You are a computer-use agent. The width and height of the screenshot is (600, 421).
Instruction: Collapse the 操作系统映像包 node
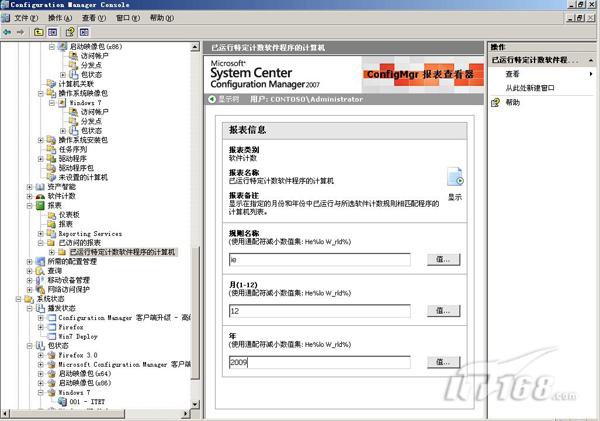[41, 93]
